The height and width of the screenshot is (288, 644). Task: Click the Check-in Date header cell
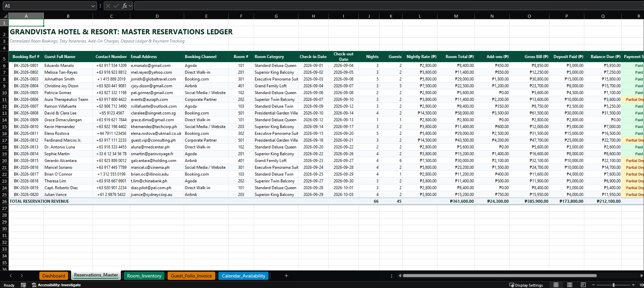pyautogui.click(x=313, y=57)
